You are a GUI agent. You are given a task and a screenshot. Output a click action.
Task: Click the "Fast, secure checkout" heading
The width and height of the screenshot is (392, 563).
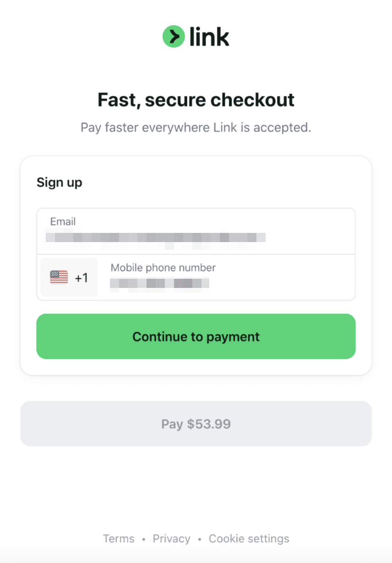point(196,100)
